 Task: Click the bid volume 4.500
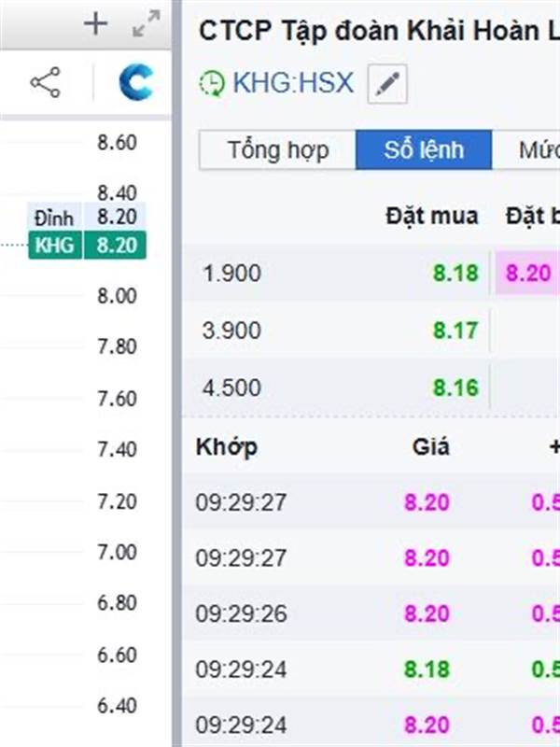click(231, 388)
